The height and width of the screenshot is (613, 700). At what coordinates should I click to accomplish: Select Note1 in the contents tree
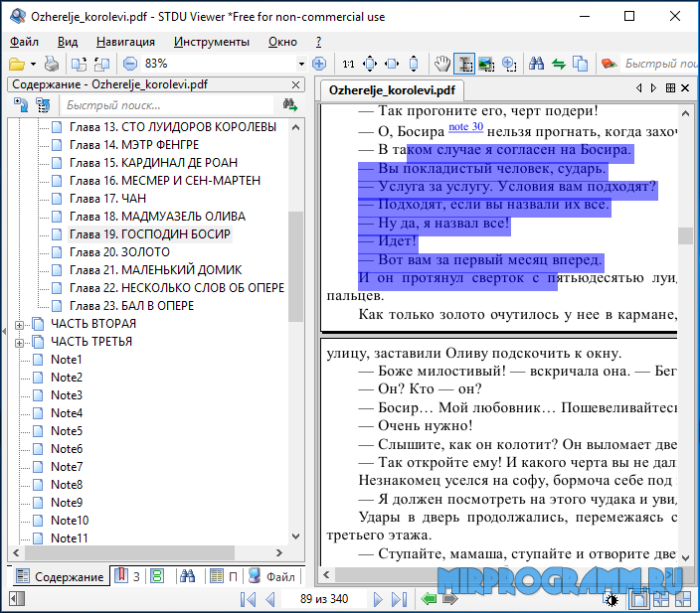(66, 359)
